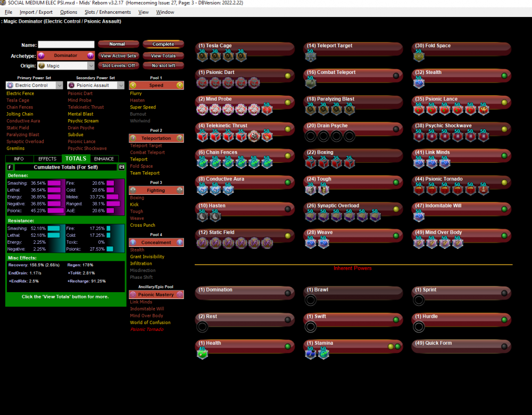Click the empty enhancement slot under Brawl
Viewport: 532px width, 415px height.
coord(311,300)
